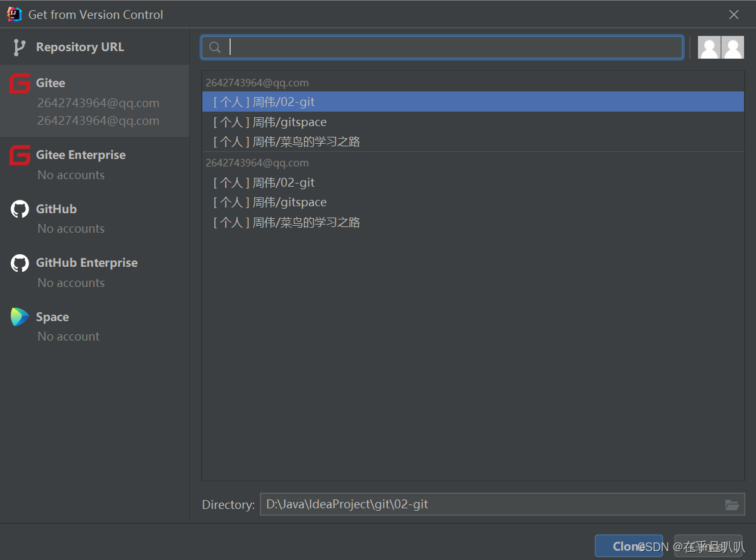Viewport: 756px width, 560px height.
Task: Click the first account avatar icon
Action: pos(709,47)
